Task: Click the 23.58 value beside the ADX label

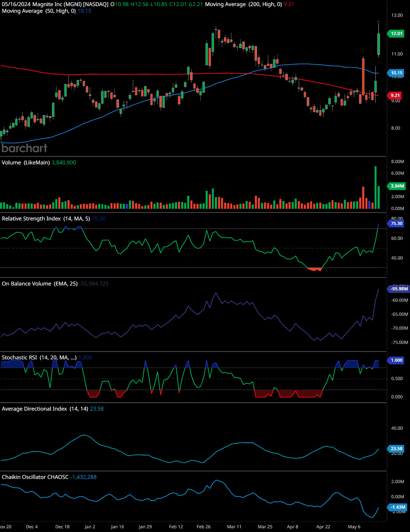Action: click(x=97, y=409)
